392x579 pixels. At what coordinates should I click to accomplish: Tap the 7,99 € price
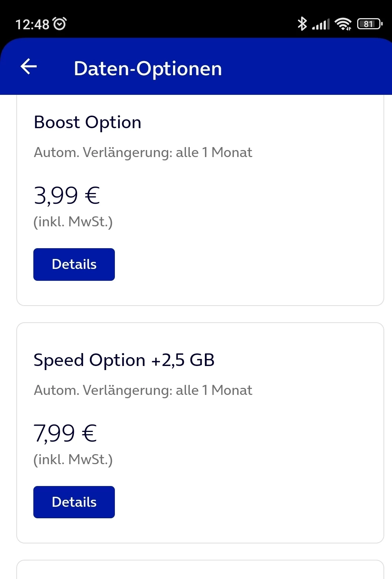65,433
